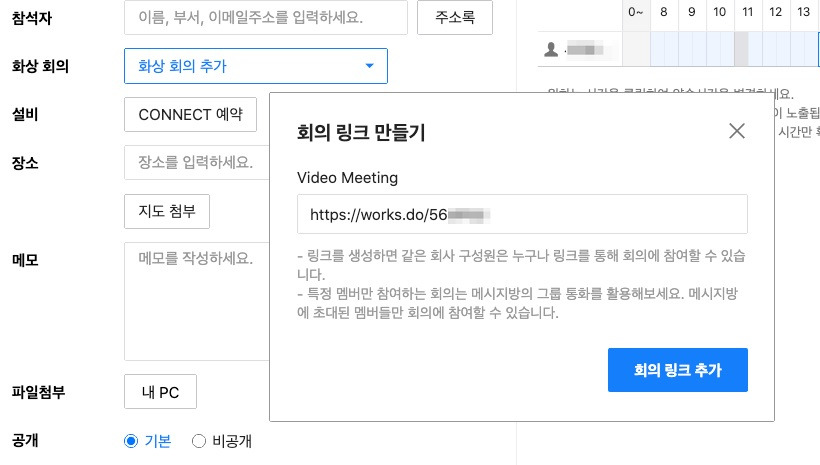Click the 내 PC file attach button
The width and height of the screenshot is (820, 465).
point(160,391)
